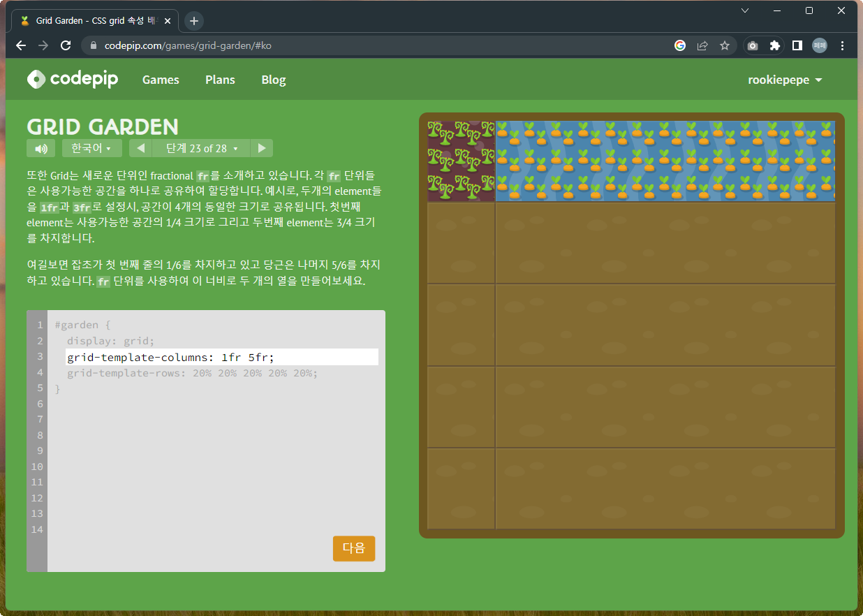Open the 단계 23 of 28 level selector
The image size is (863, 616).
click(201, 148)
